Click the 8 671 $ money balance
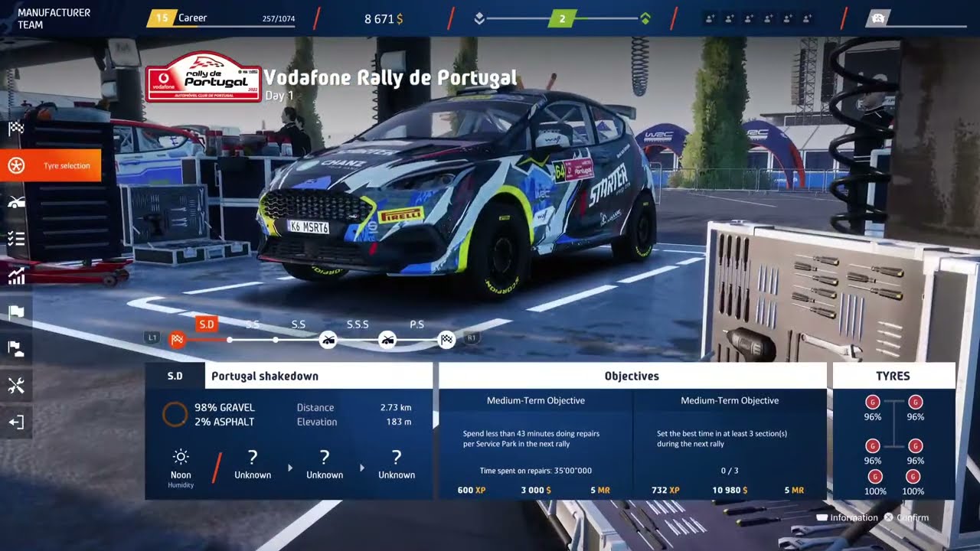Screen dimensions: 980x551 384,18
